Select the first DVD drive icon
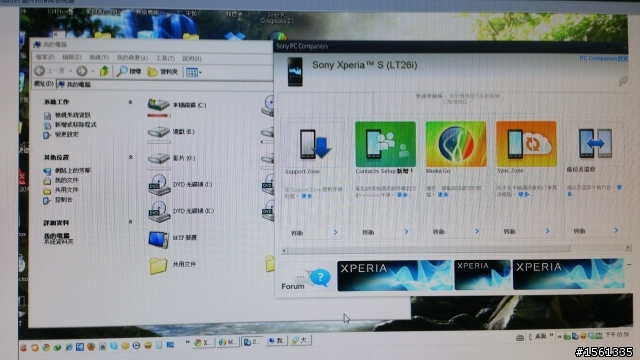The height and width of the screenshot is (360, 640). point(159,184)
